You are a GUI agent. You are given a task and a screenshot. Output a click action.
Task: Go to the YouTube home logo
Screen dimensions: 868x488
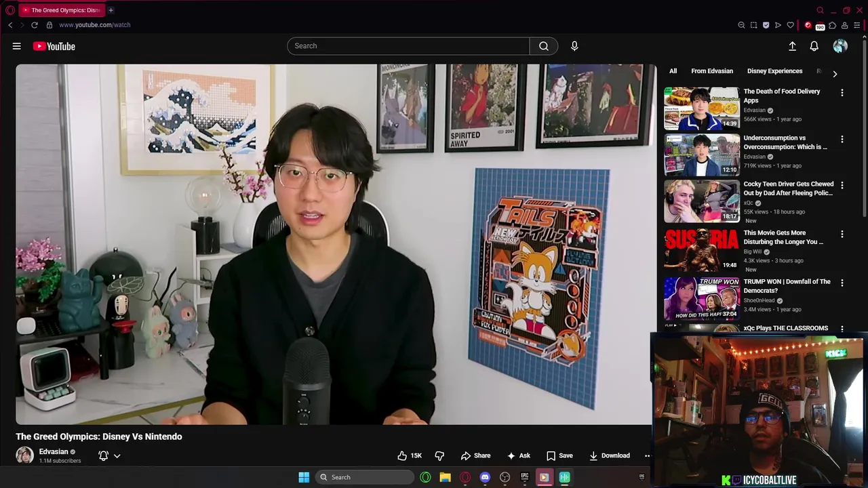(54, 46)
